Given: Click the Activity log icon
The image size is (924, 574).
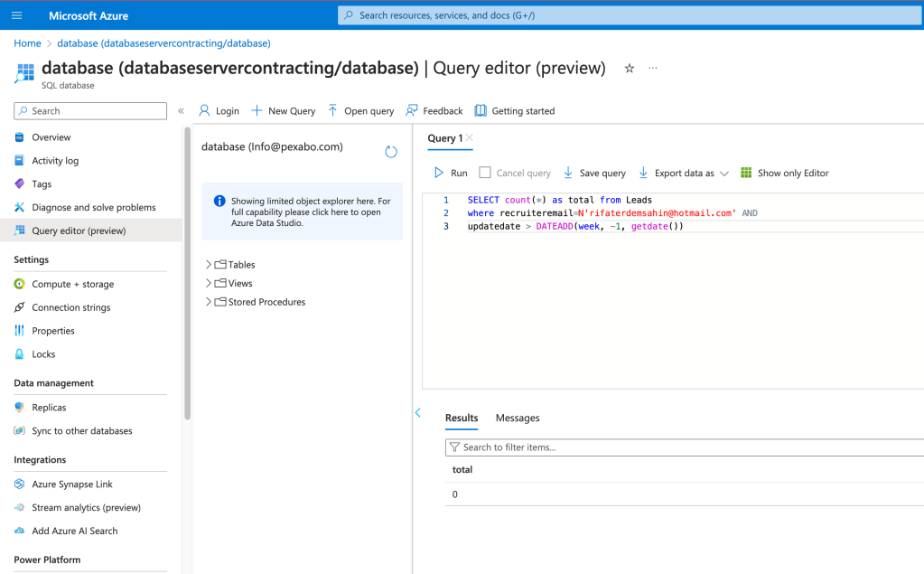Looking at the screenshot, I should [20, 161].
